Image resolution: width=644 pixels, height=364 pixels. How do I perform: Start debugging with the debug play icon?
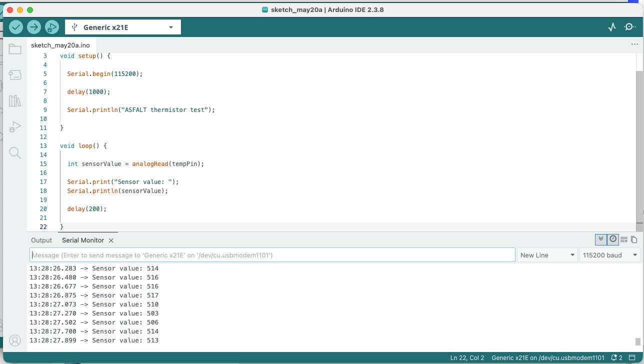pos(52,27)
